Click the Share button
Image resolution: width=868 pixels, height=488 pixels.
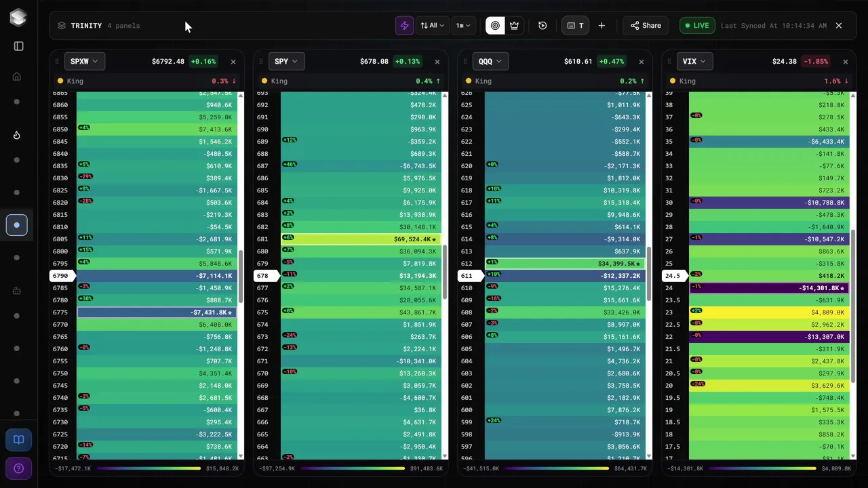click(x=646, y=26)
